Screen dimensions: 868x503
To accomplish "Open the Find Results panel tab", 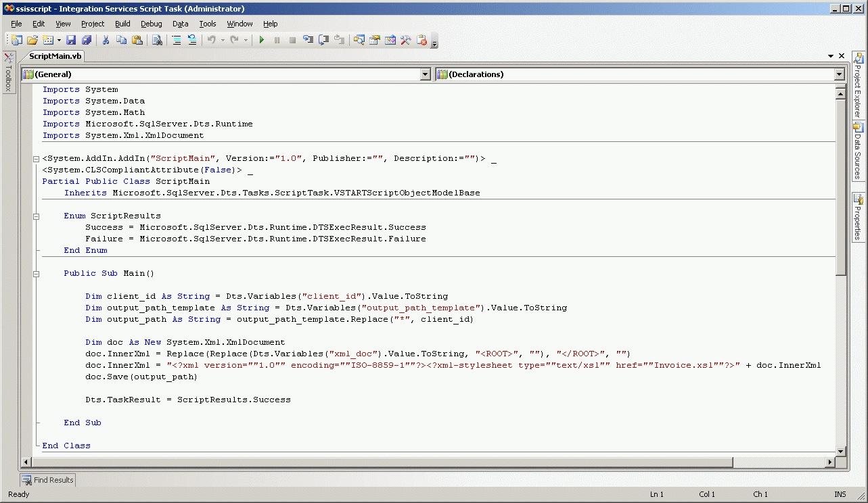I will point(47,480).
